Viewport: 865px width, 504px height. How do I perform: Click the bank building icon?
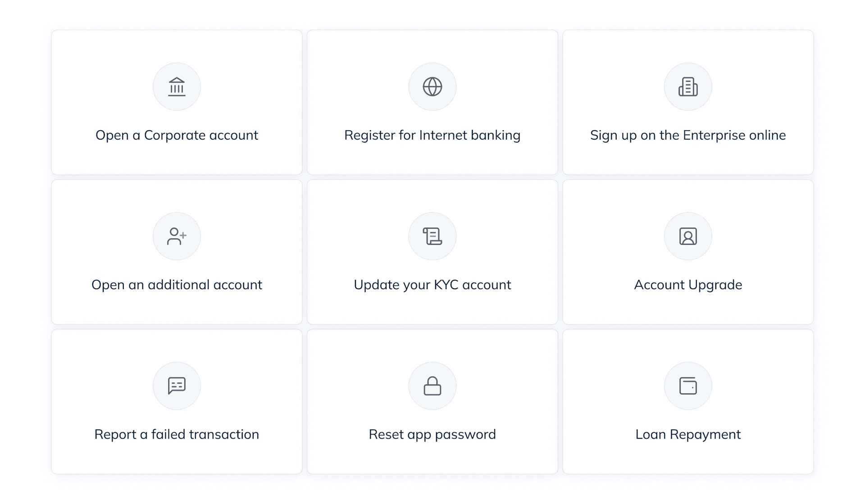tap(177, 86)
